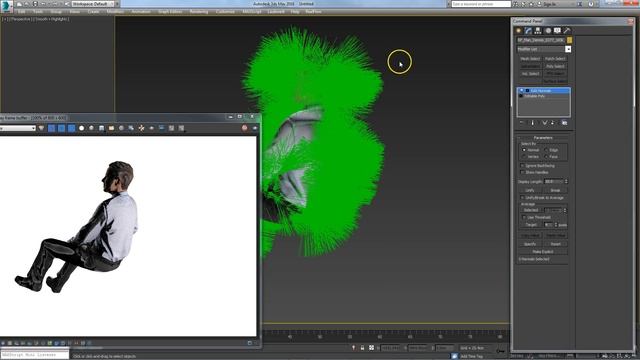640x360 pixels.
Task: Open the Modifiers menu
Action: pos(115,12)
